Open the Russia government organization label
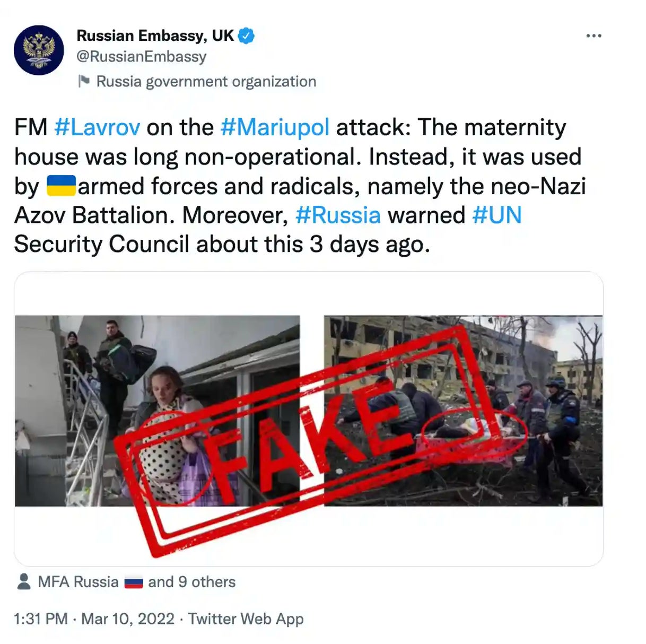Viewport: 646px width, 644px height. (206, 82)
